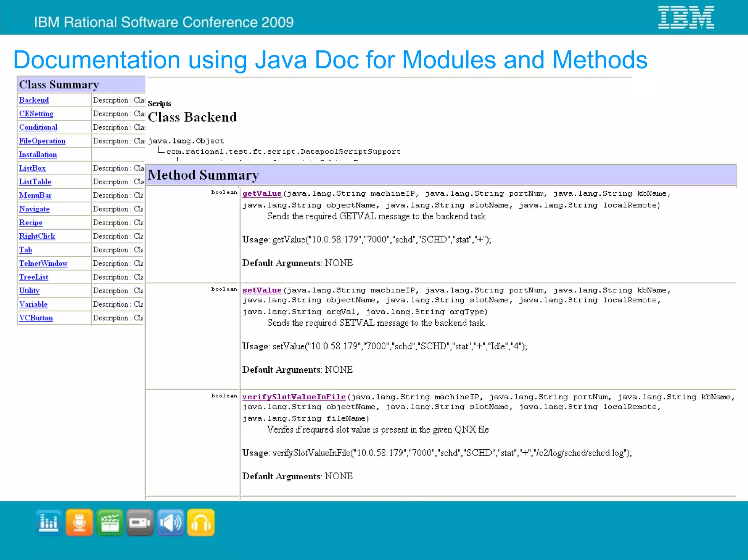748x560 pixels.
Task: Open the CESetting class link
Action: [36, 114]
